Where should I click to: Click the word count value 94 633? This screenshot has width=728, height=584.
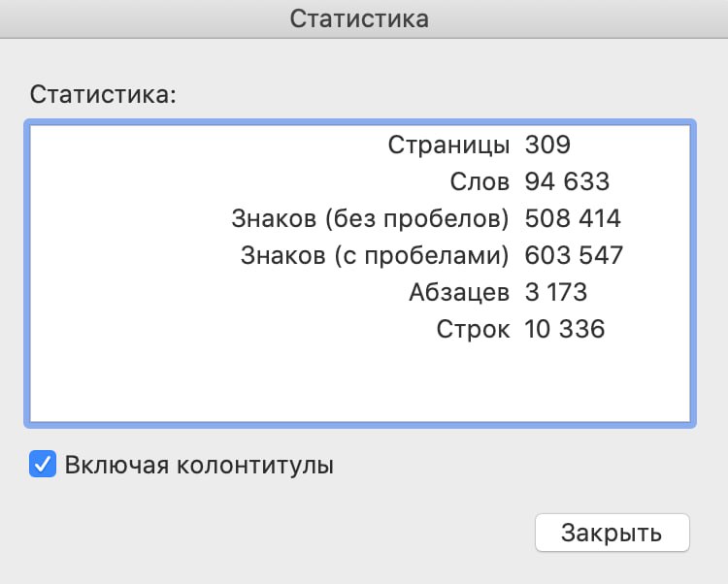tap(567, 181)
